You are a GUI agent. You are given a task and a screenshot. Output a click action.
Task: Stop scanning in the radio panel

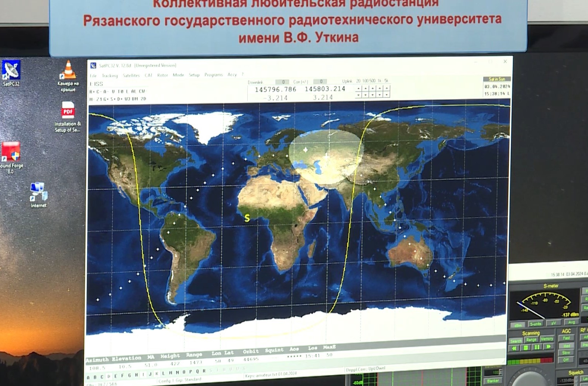tap(526, 347)
